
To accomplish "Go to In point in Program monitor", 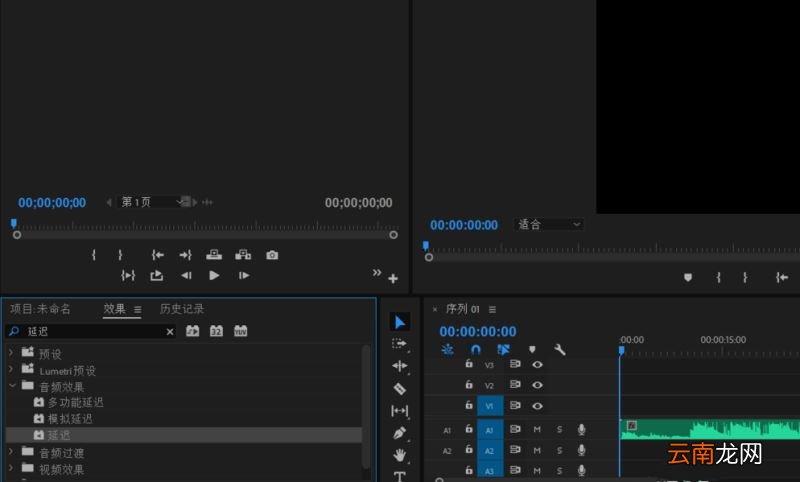I will (782, 277).
